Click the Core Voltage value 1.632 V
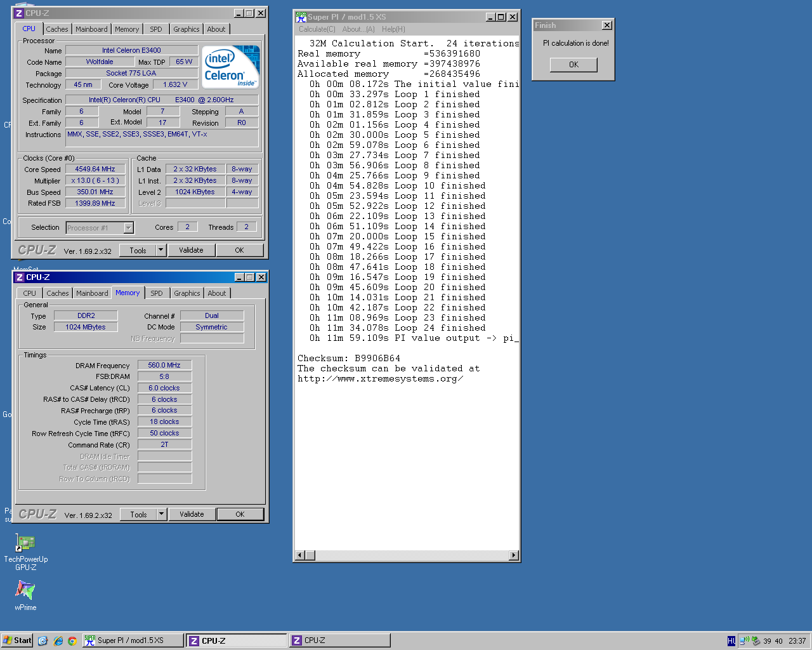 175,84
